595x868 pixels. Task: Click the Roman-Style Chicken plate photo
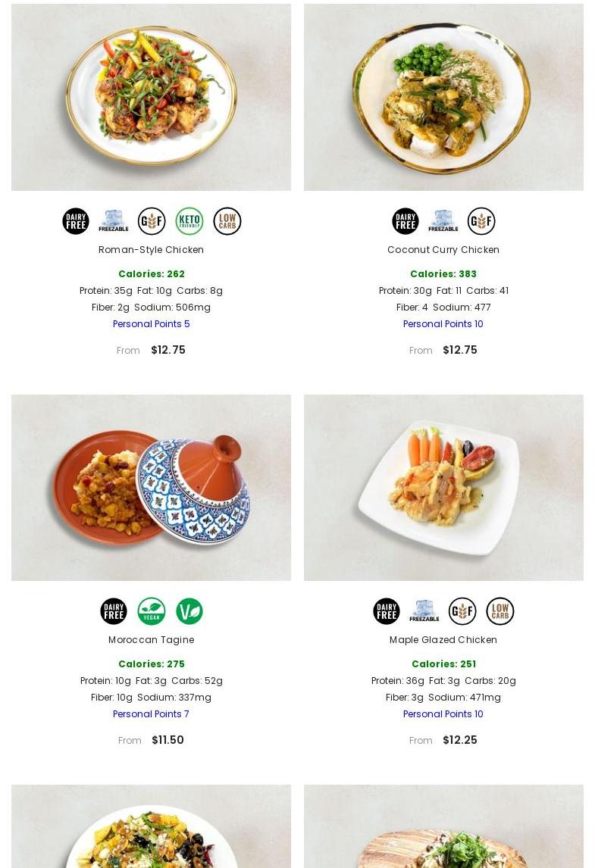[152, 98]
